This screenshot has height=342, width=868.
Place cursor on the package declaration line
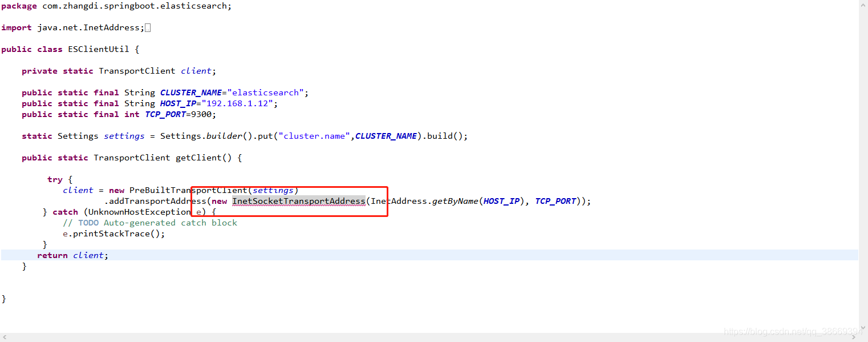point(116,6)
